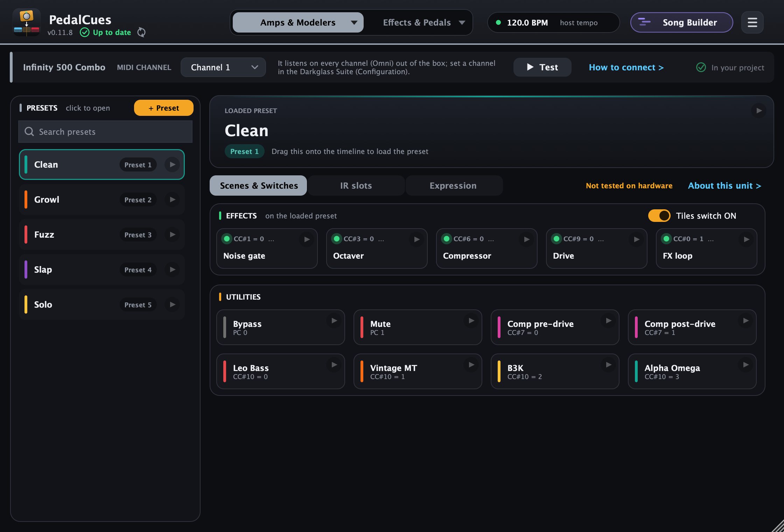
Task: Toggle the Octaver green state dot
Action: [337, 239]
